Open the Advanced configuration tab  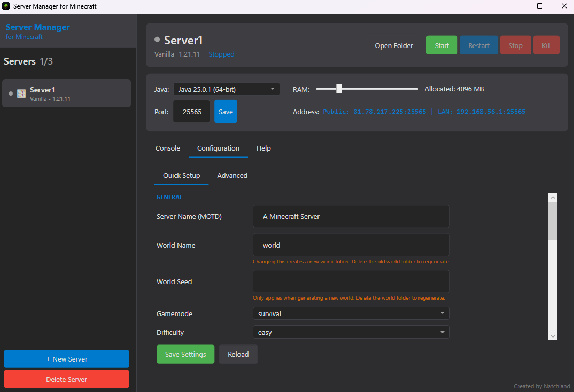(x=232, y=175)
